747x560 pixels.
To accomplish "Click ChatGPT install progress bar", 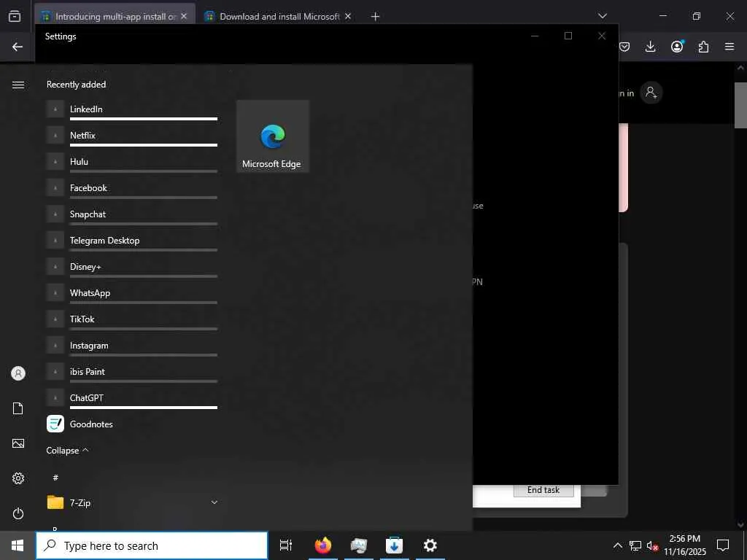I will click(144, 407).
